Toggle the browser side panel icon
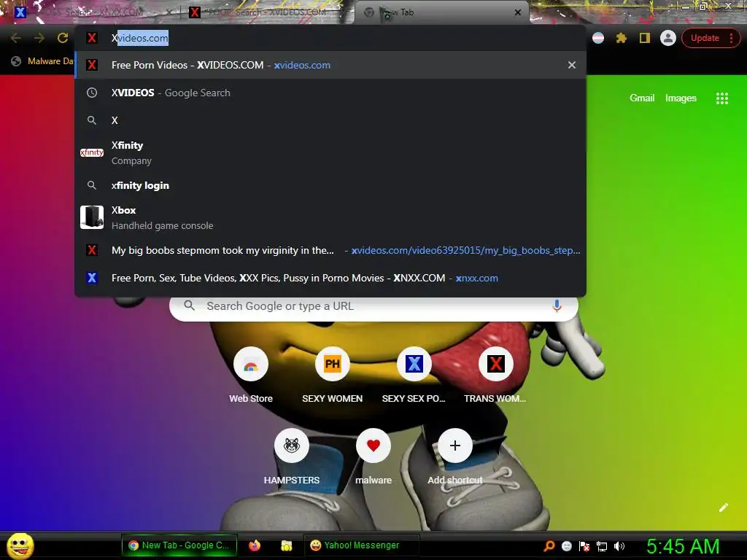747x560 pixels. point(645,38)
